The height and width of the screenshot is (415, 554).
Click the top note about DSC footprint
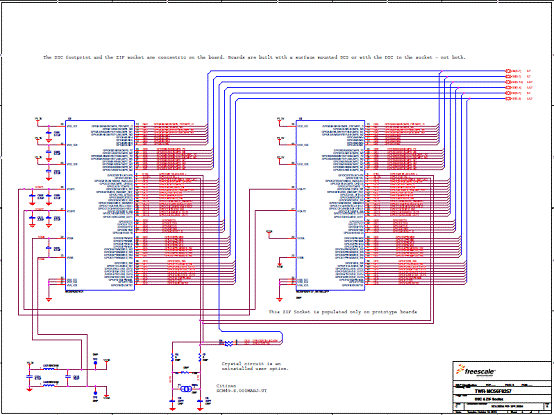254,57
